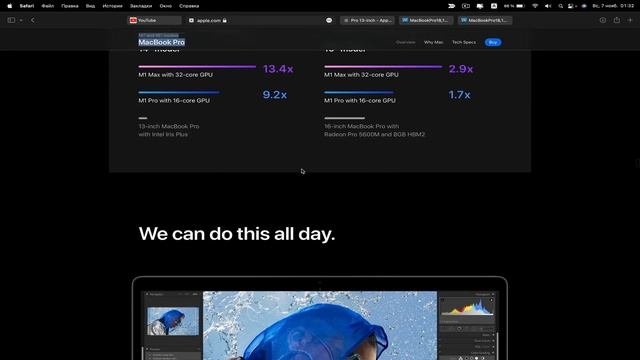Open the Окно menu
The height and width of the screenshot is (360, 640).
pos(166,6)
